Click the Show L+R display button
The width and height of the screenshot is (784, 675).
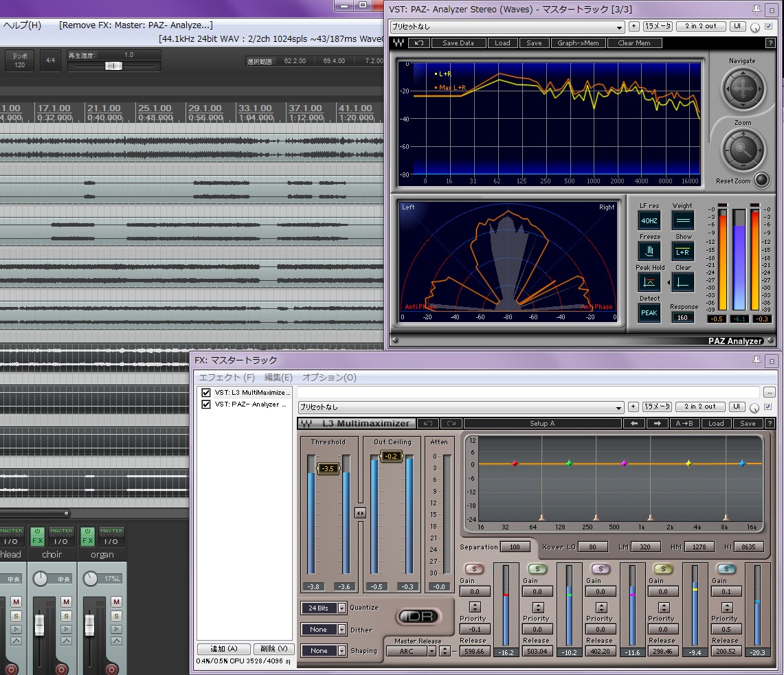click(x=682, y=251)
